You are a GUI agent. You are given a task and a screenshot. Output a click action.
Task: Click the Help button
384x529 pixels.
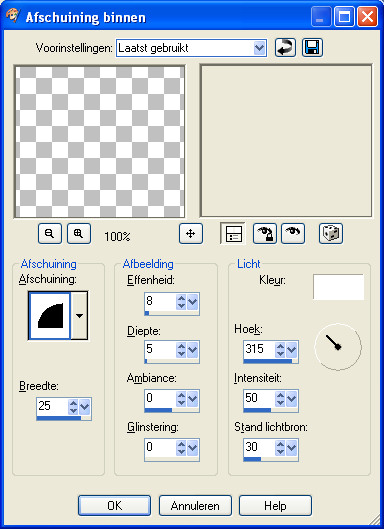point(275,505)
